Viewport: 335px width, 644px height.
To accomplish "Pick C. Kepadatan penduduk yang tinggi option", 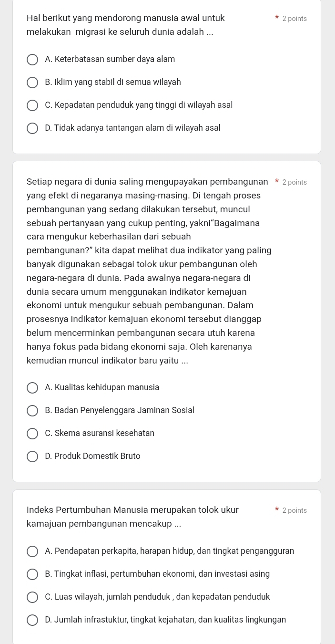I will click(32, 105).
